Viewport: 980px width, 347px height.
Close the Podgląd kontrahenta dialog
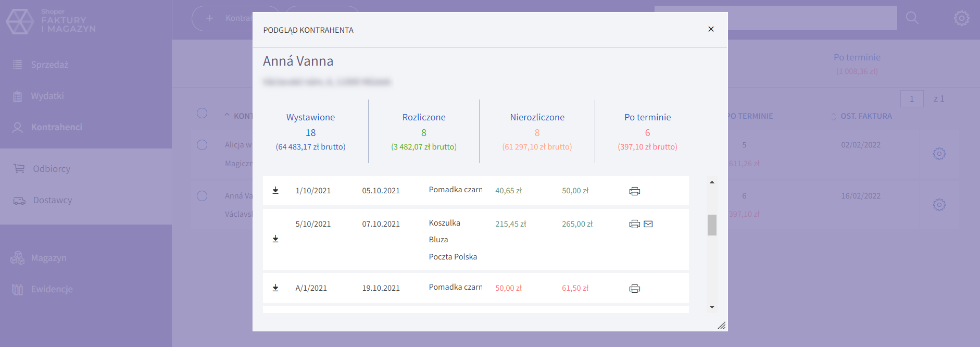pos(711,29)
